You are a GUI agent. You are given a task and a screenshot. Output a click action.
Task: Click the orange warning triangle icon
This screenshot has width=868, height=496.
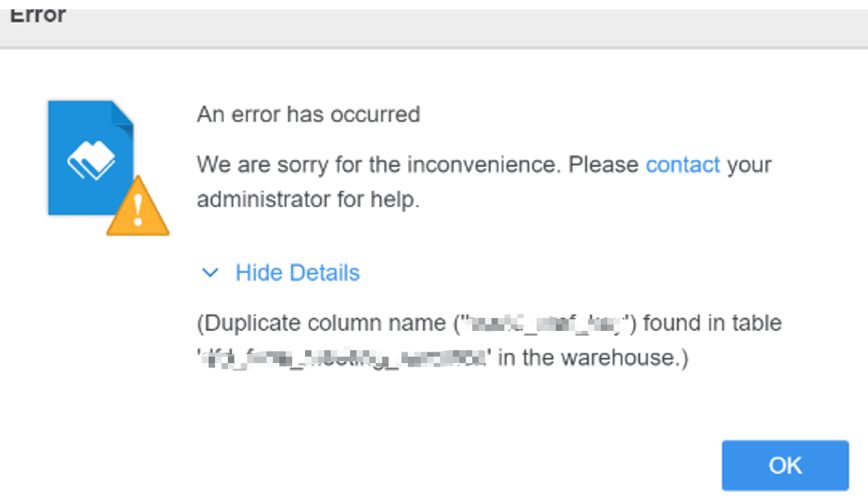click(138, 208)
